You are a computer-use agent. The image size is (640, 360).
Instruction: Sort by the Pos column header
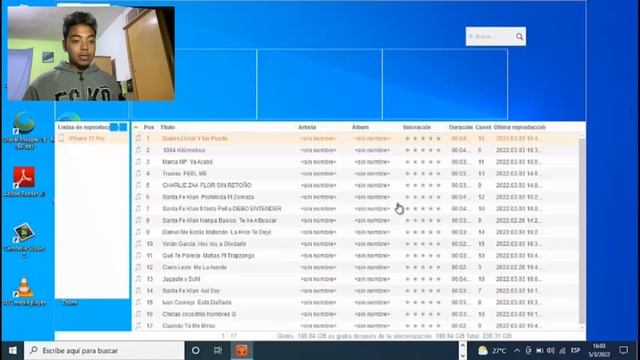pos(149,127)
